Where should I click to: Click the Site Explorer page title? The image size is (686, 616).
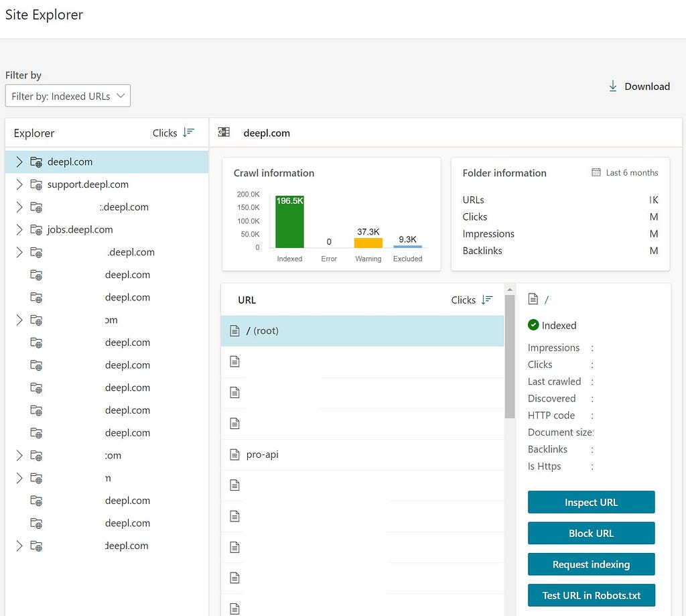(x=44, y=15)
